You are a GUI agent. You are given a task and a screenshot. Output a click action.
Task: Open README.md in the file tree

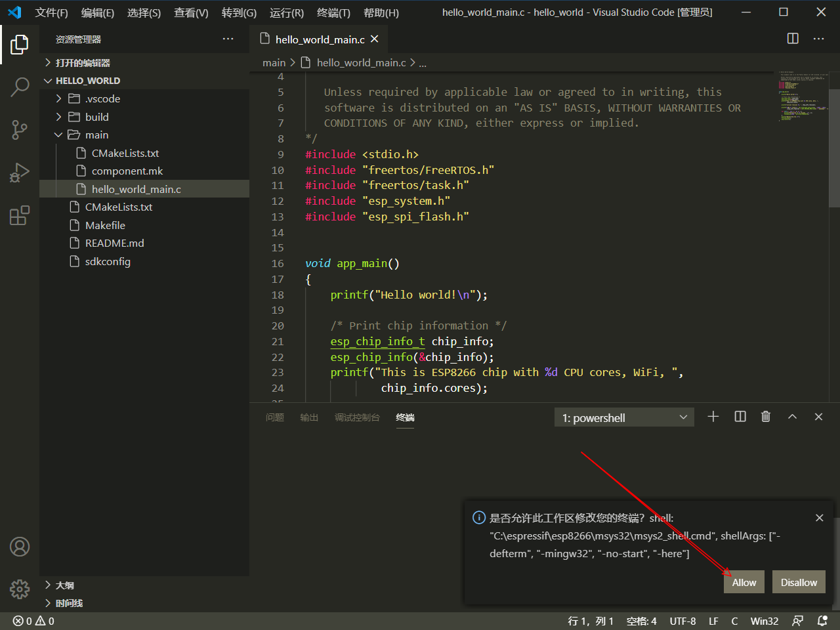tap(144, 243)
